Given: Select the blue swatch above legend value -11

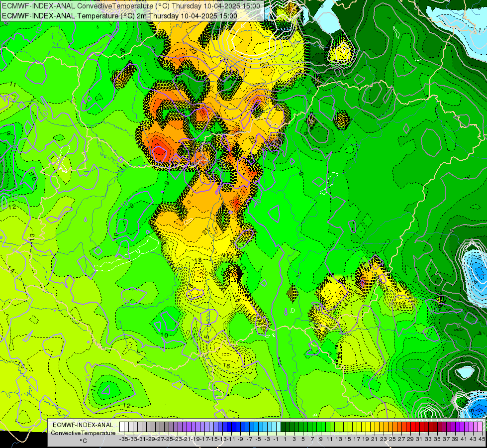Looking at the screenshot, I should pyautogui.click(x=229, y=427).
